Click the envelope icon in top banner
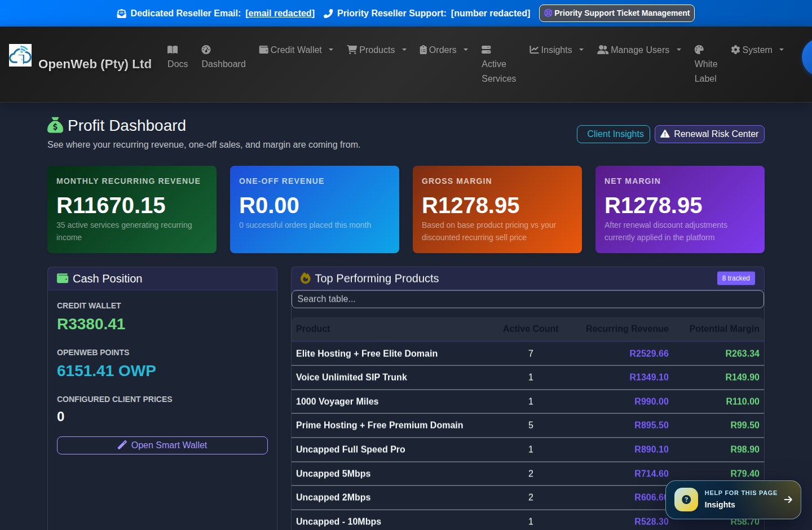Screen dimensions: 812x530 coord(121,14)
